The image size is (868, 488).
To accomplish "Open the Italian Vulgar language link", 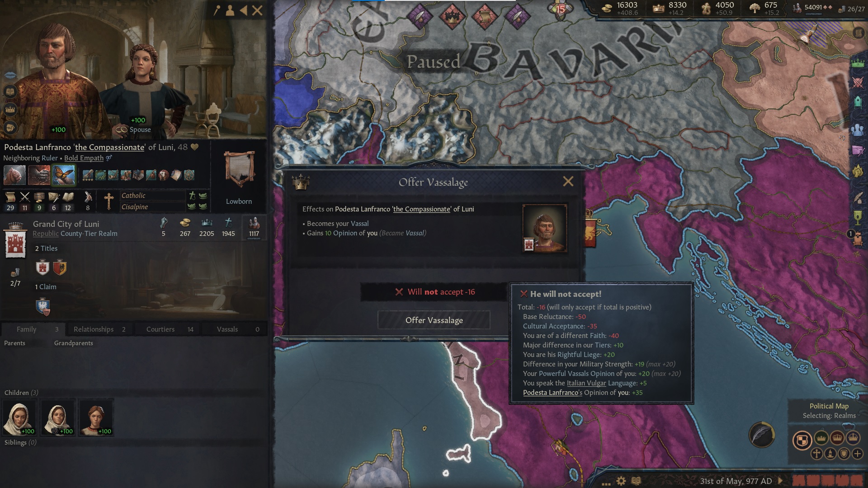I will point(586,383).
